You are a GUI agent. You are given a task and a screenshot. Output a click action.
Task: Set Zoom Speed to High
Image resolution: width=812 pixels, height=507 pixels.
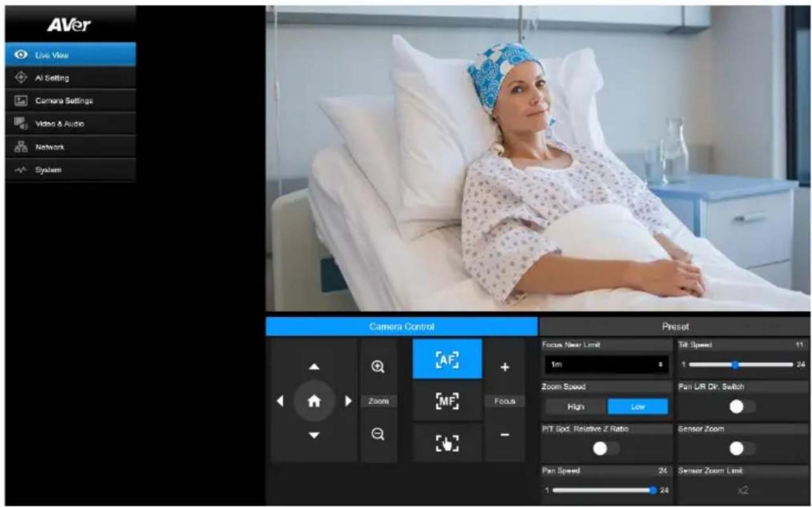[x=575, y=407]
